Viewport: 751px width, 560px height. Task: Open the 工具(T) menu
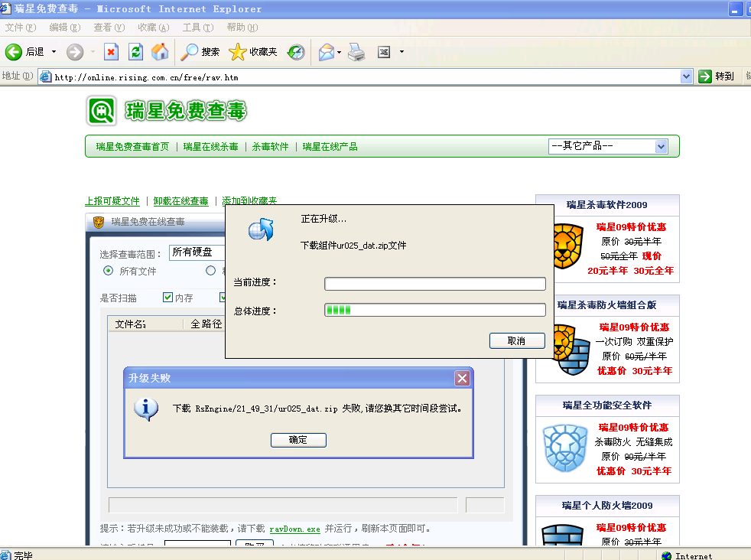tap(198, 28)
